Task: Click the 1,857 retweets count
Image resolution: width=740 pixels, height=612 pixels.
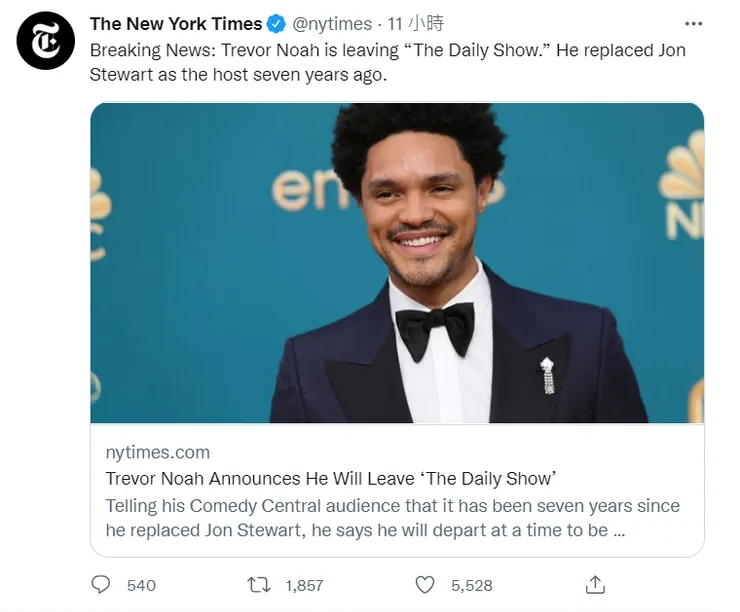Action: click(x=305, y=585)
